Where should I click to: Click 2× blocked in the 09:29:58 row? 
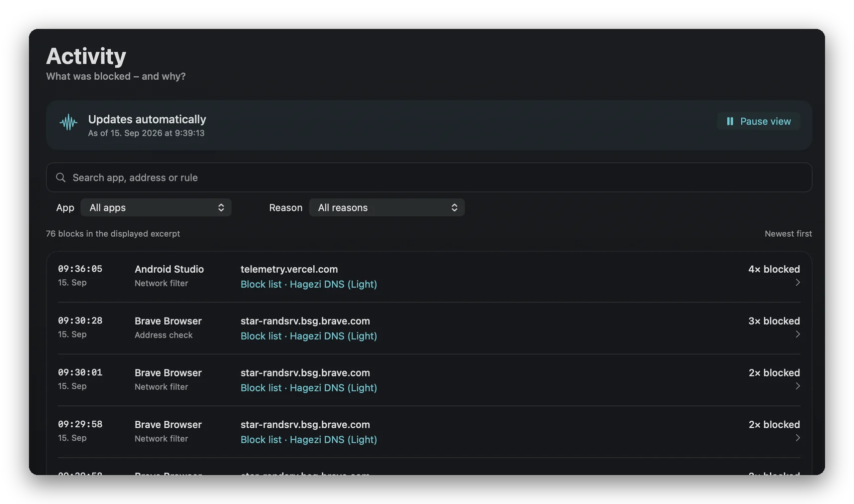click(774, 425)
